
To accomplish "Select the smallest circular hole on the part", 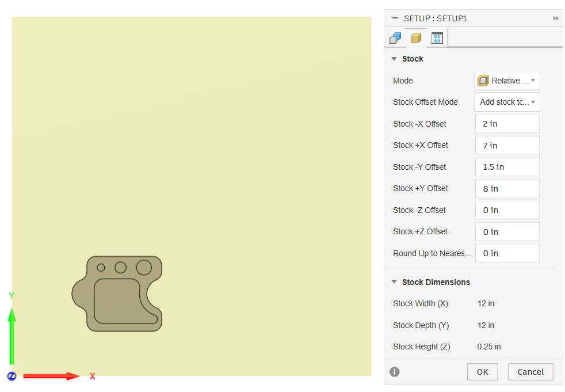I will (x=101, y=267).
